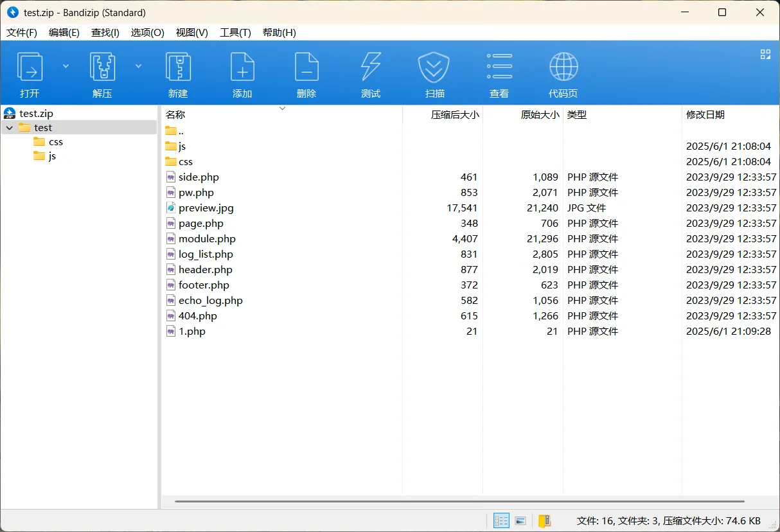
Task: Click the horizontal scrollbar below file list
Action: (459, 501)
